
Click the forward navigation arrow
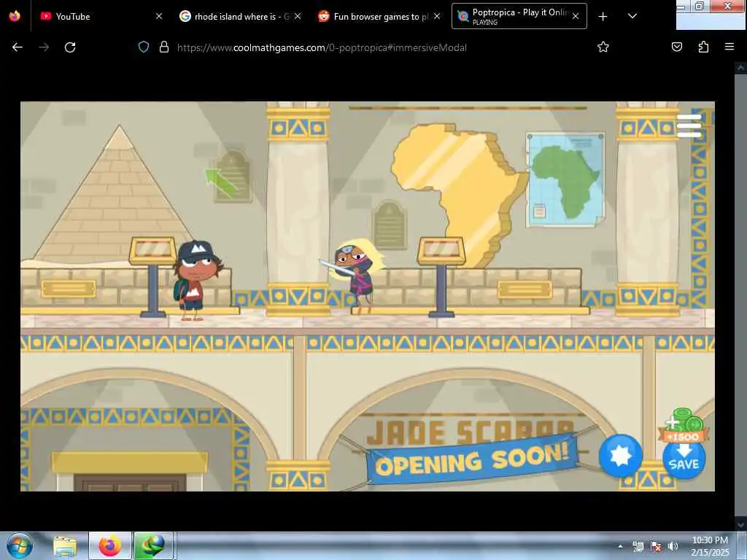point(44,47)
